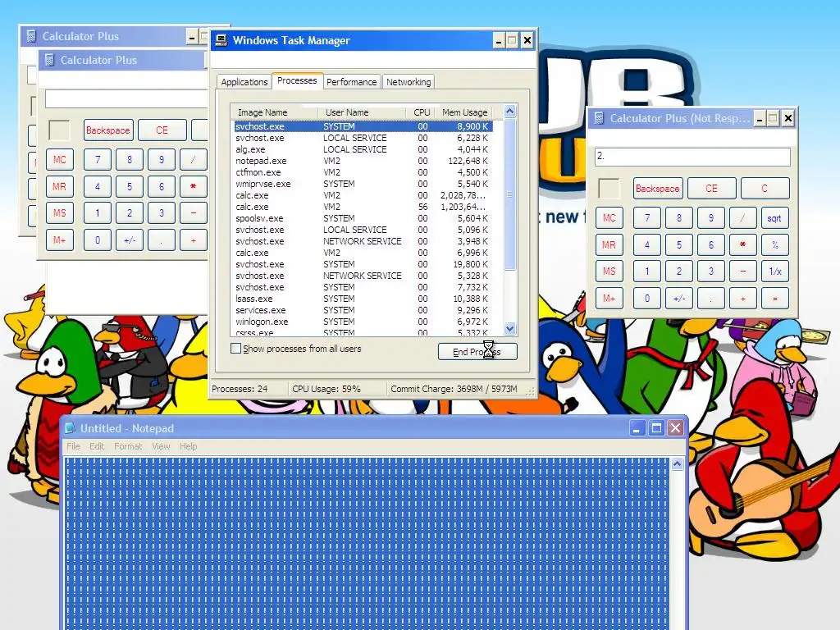Sort by CPU column header
Image resolution: width=840 pixels, height=630 pixels.
click(420, 112)
